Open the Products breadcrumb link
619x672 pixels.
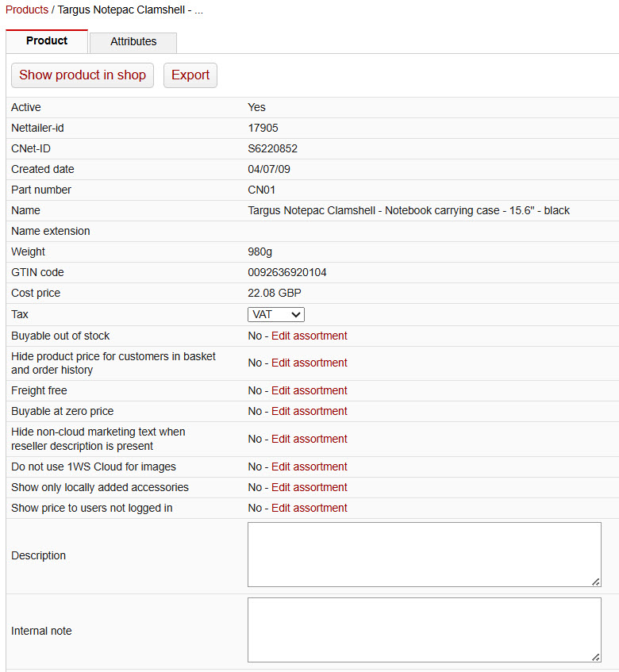(26, 10)
